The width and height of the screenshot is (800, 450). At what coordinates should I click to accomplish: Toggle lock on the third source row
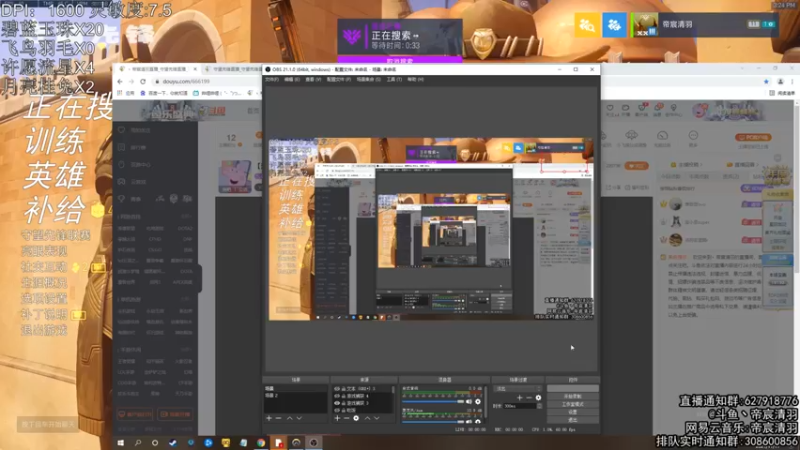(343, 403)
